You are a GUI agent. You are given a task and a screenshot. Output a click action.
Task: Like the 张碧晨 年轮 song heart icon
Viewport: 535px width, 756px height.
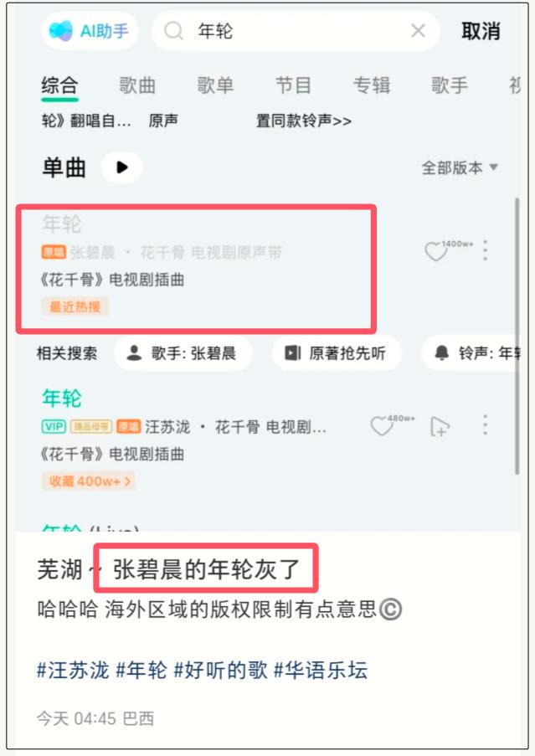[435, 251]
